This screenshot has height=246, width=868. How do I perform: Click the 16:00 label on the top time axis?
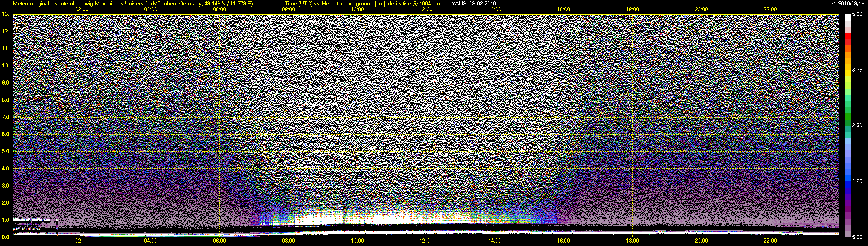pos(564,10)
